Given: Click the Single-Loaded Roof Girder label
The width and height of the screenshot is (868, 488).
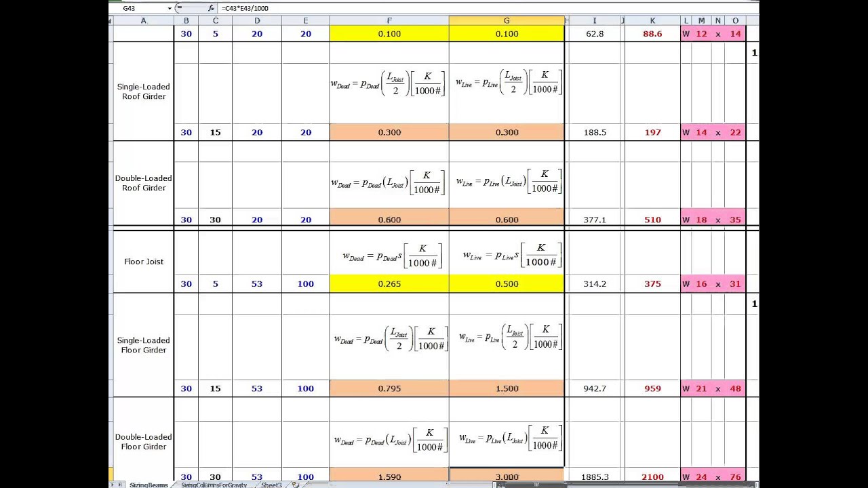Looking at the screenshot, I should click(x=144, y=91).
